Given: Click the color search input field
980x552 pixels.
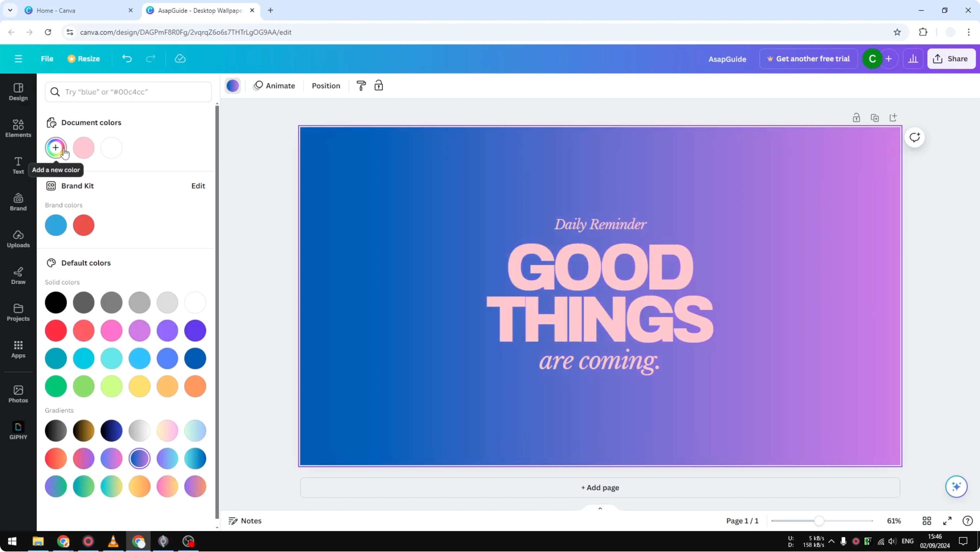Looking at the screenshot, I should click(x=128, y=92).
